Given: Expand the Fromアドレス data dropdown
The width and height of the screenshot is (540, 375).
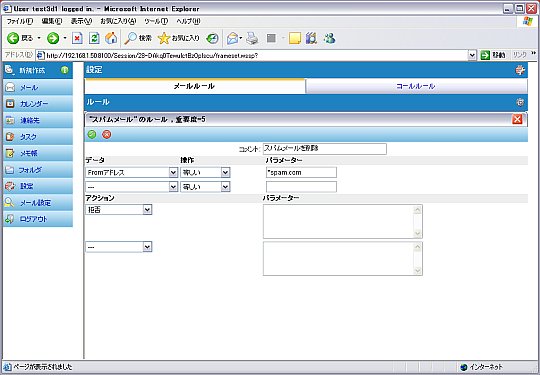Looking at the screenshot, I should [x=174, y=173].
